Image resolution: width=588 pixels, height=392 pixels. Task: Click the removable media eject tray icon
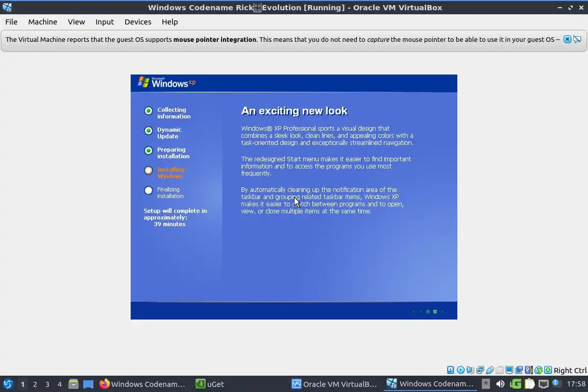point(485,384)
